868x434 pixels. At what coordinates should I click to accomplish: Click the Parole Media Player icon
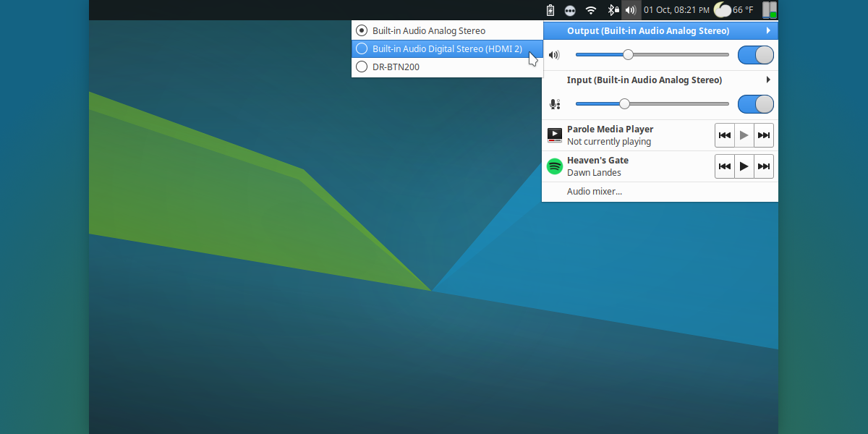554,135
